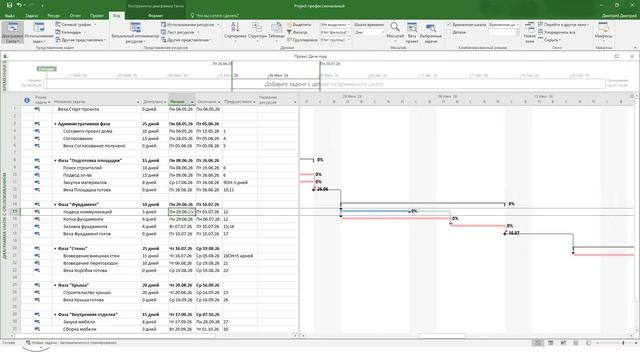Image resolution: width=640 pixels, height=360 pixels.
Task: Open Другие представления dropdown for resources
Action: pos(187,40)
